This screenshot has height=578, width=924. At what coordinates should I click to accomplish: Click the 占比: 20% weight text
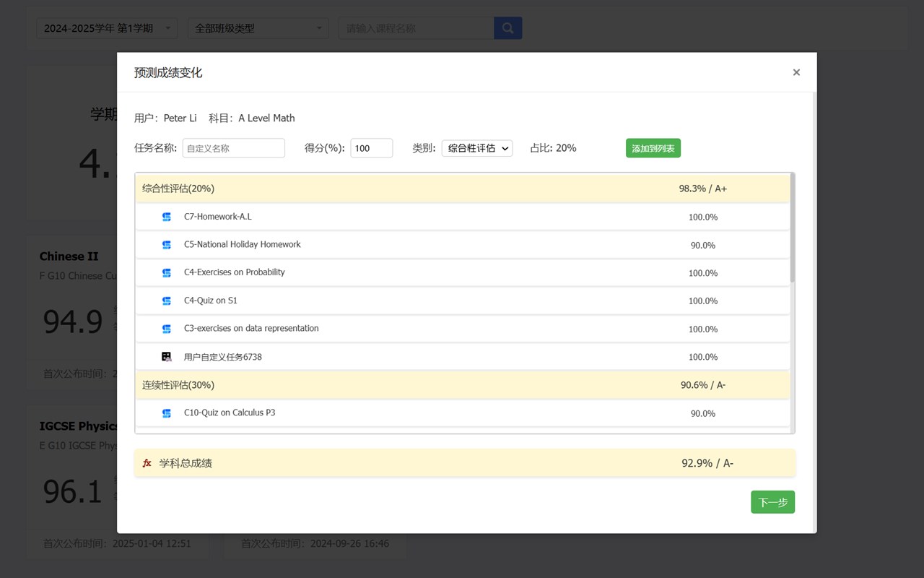pos(553,148)
